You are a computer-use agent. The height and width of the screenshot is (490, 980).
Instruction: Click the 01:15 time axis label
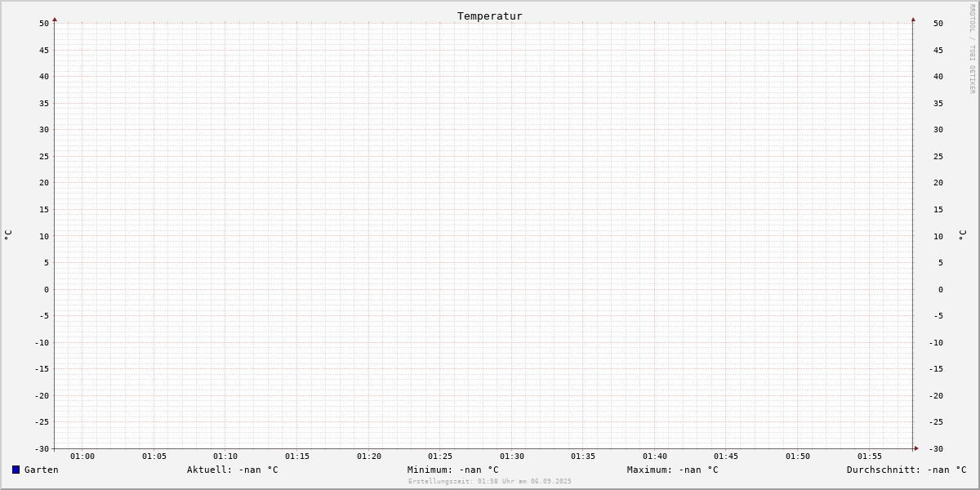[297, 457]
